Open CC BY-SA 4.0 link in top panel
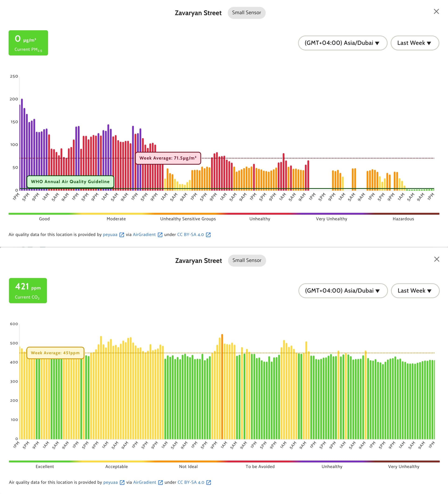The height and width of the screenshot is (494, 448). coord(190,235)
